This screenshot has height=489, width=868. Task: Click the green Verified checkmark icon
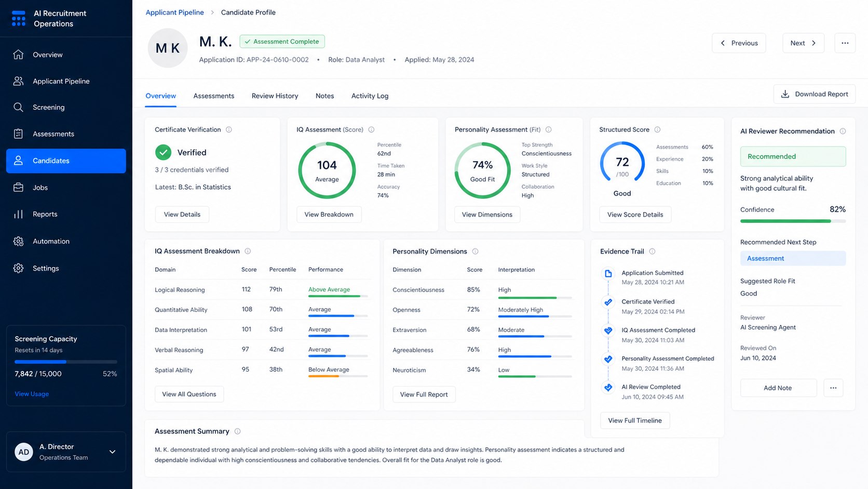pos(163,152)
